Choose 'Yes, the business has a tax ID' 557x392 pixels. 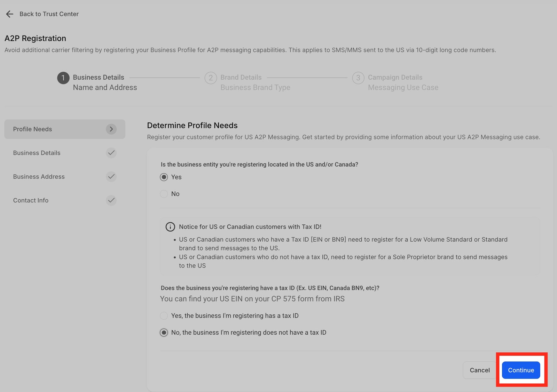[x=164, y=316]
